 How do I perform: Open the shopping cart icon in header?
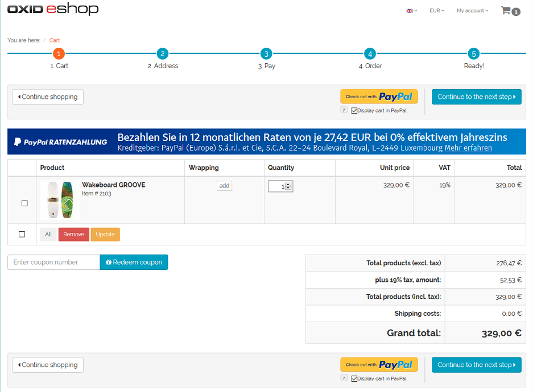pyautogui.click(x=510, y=11)
